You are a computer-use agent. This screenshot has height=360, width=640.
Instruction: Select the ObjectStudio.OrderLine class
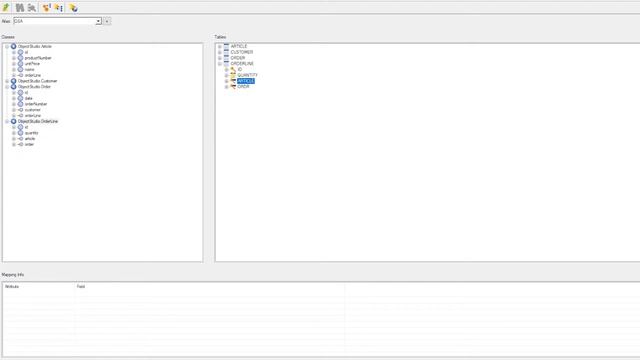38,122
